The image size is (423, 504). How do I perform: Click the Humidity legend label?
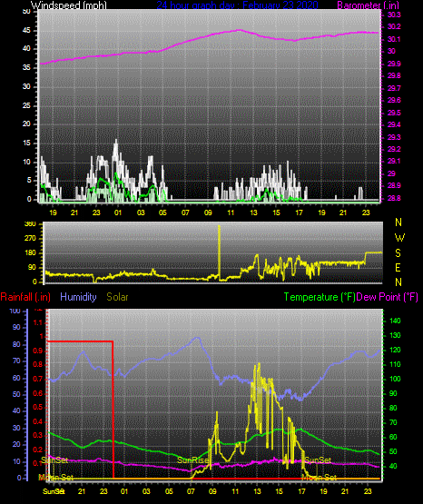(78, 297)
